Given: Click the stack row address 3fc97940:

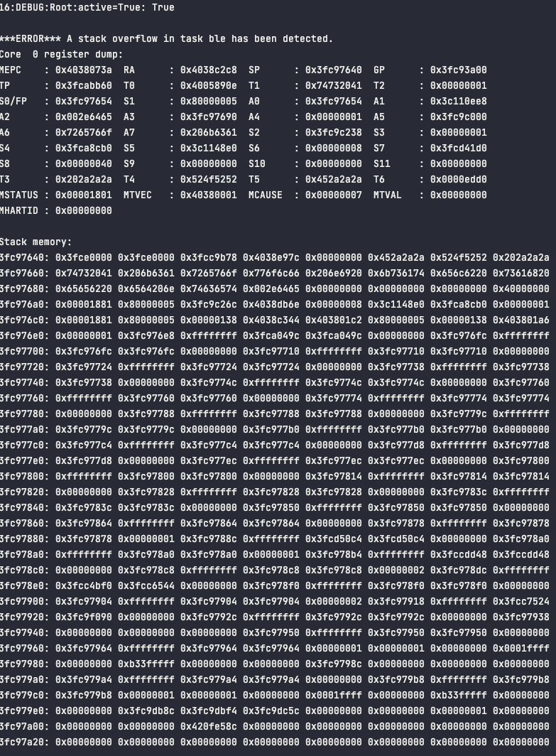Looking at the screenshot, I should pyautogui.click(x=24, y=632).
